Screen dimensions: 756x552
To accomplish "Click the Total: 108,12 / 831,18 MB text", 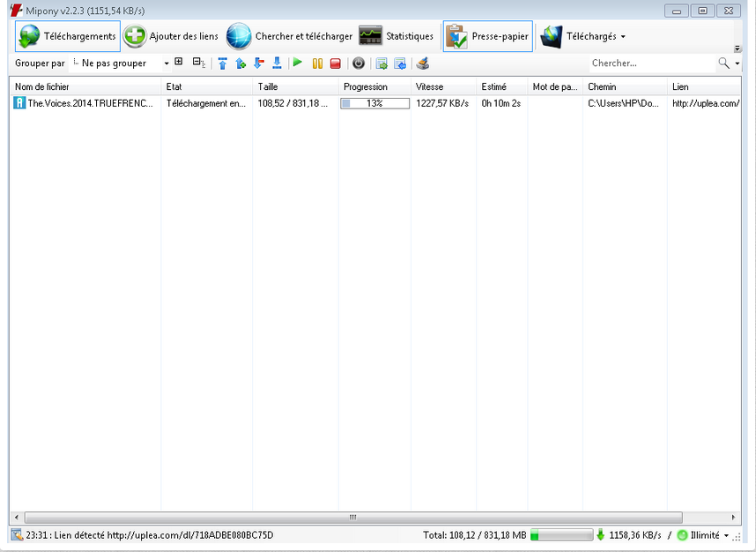I will (474, 535).
